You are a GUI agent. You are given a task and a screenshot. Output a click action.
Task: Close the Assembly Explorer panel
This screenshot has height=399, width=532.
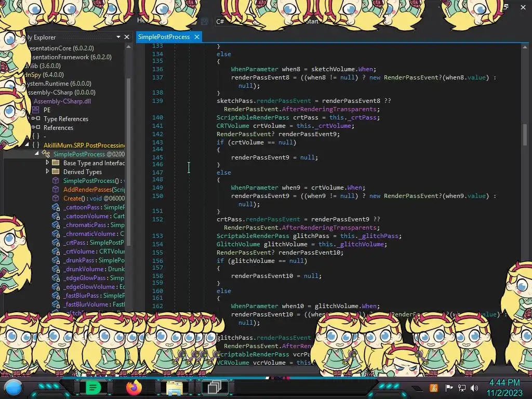click(x=127, y=37)
